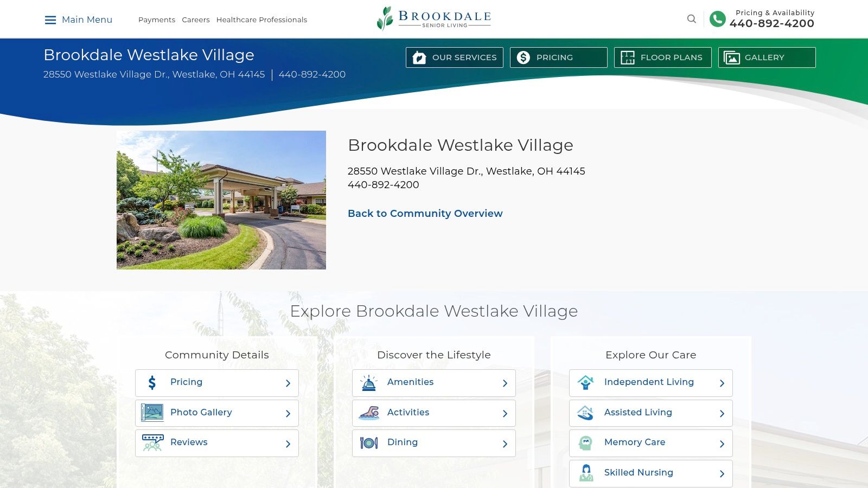This screenshot has width=868, height=488.
Task: Click the Explore Our Care heading
Action: (651, 355)
